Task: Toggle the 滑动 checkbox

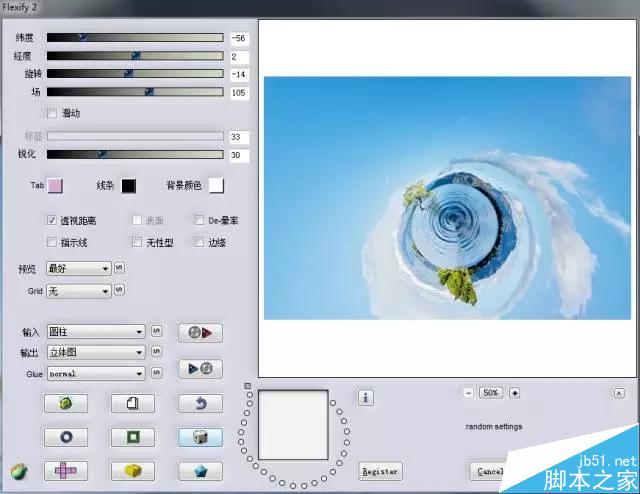Action: 52,113
